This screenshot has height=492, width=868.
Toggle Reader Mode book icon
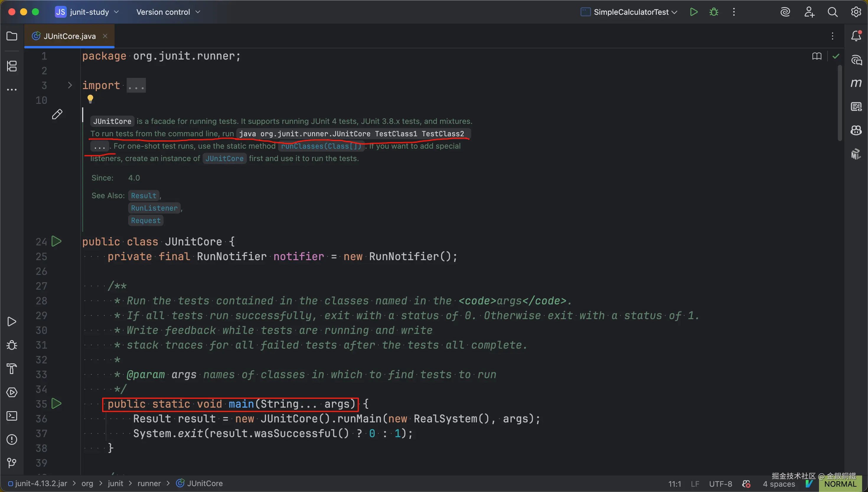click(817, 56)
